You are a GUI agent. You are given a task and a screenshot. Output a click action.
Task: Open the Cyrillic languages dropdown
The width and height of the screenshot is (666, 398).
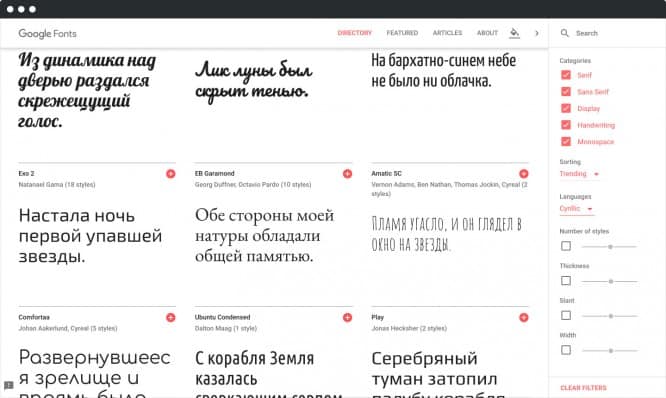point(576,209)
